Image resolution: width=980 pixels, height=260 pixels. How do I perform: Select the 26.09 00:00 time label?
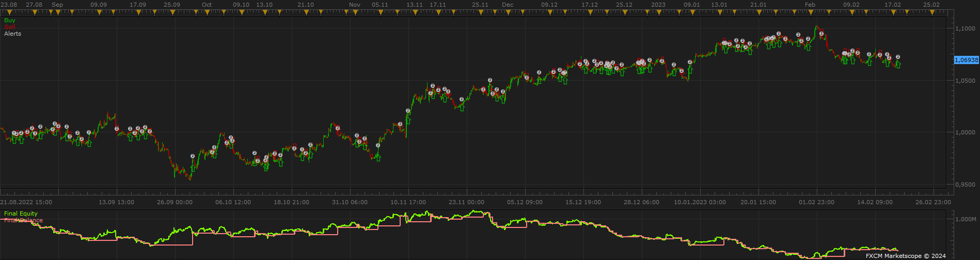175,202
